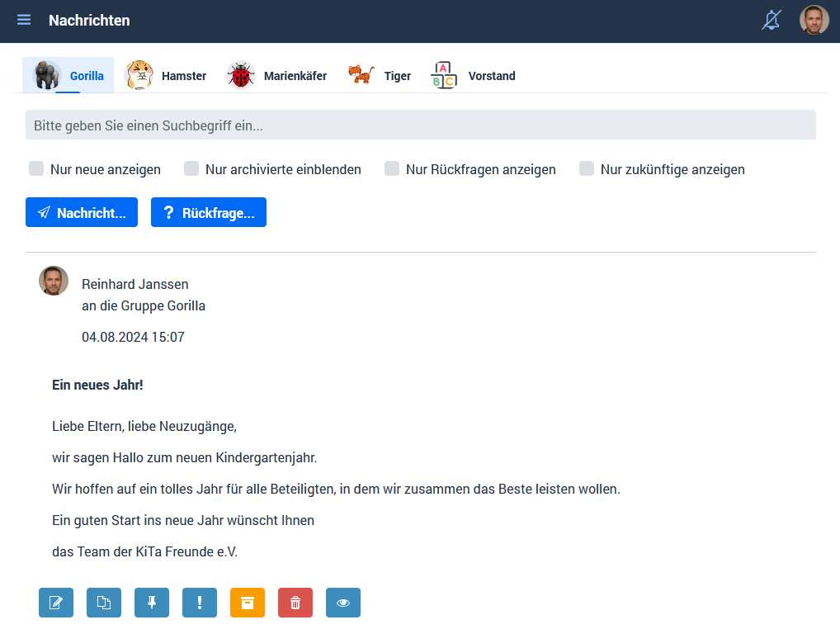Delete the message with the red trash icon
840x634 pixels.
pyautogui.click(x=295, y=603)
